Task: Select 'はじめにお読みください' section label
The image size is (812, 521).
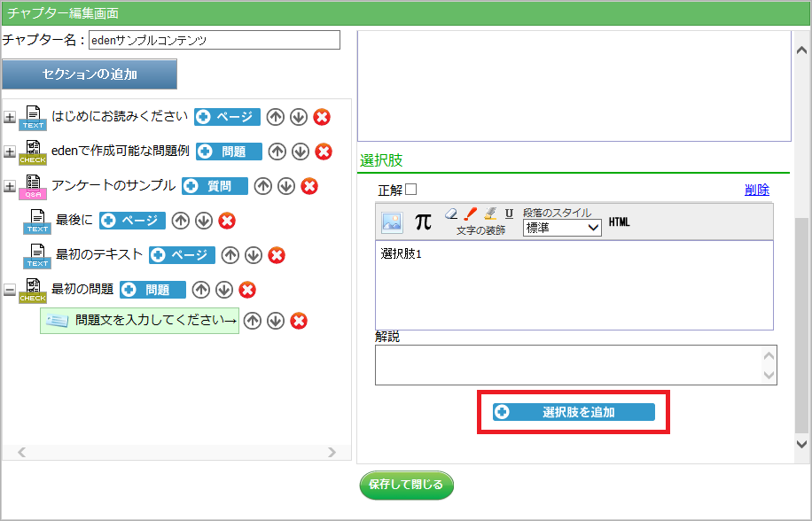Action: tap(120, 116)
